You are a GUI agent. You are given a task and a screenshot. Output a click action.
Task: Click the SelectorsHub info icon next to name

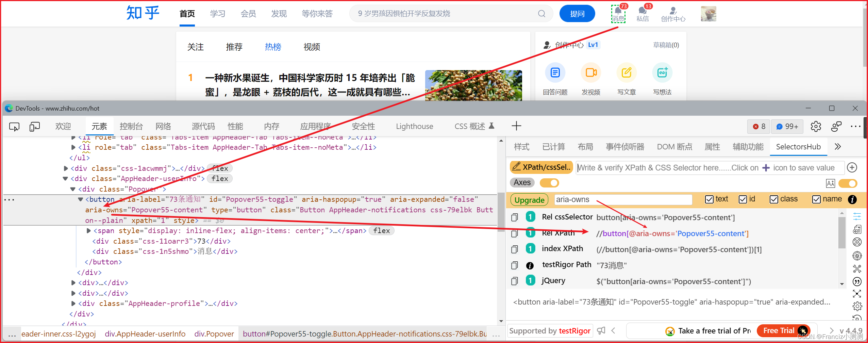tap(852, 199)
